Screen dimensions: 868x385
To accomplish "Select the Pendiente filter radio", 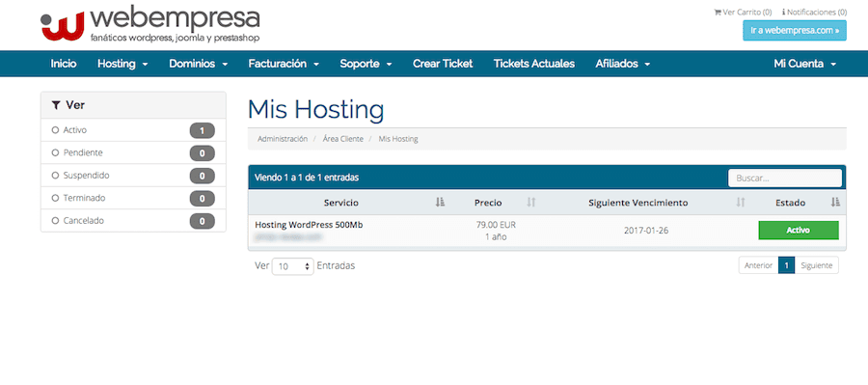I will [55, 152].
